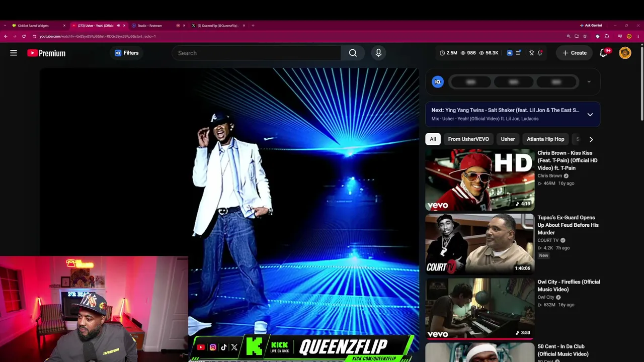Image resolution: width=644 pixels, height=362 pixels.
Task: Reload the YouTube page
Action: 24,36
